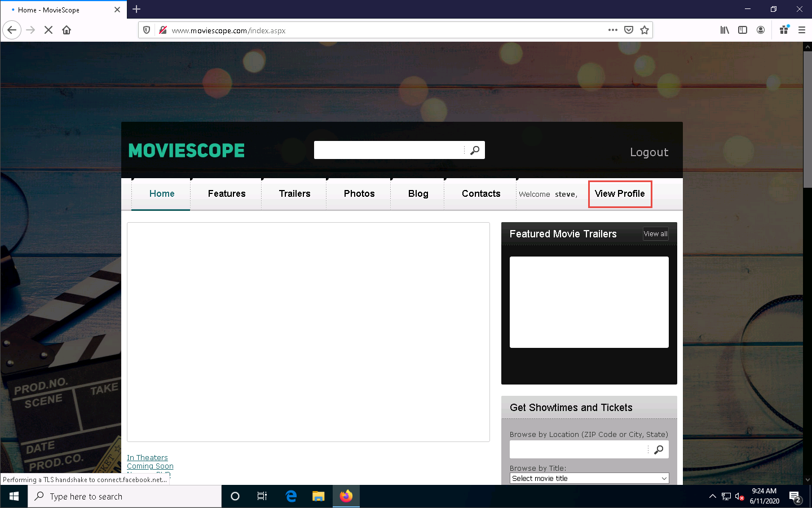Click the In Theaters link
812x508 pixels.
[147, 458]
